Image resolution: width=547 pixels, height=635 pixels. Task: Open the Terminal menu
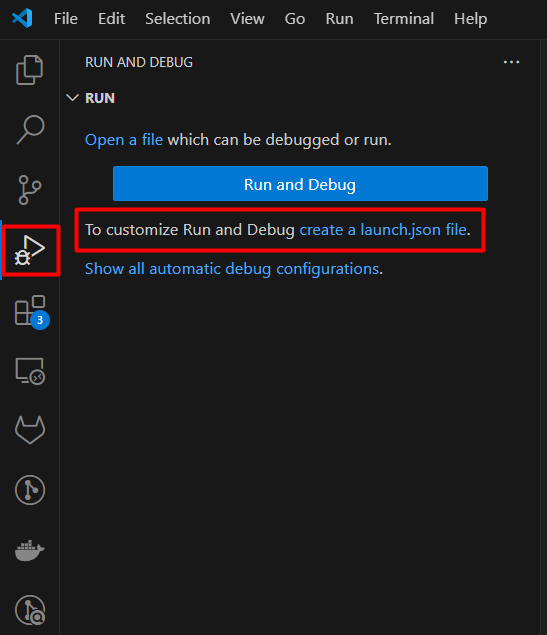pyautogui.click(x=404, y=19)
